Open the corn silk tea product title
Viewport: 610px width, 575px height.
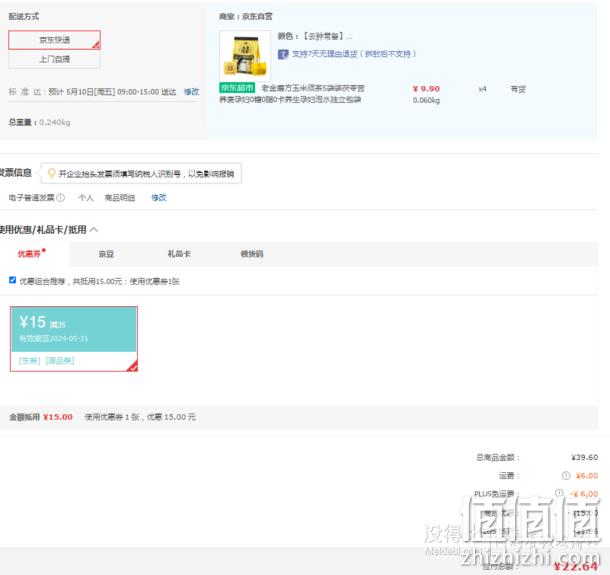tap(292, 94)
